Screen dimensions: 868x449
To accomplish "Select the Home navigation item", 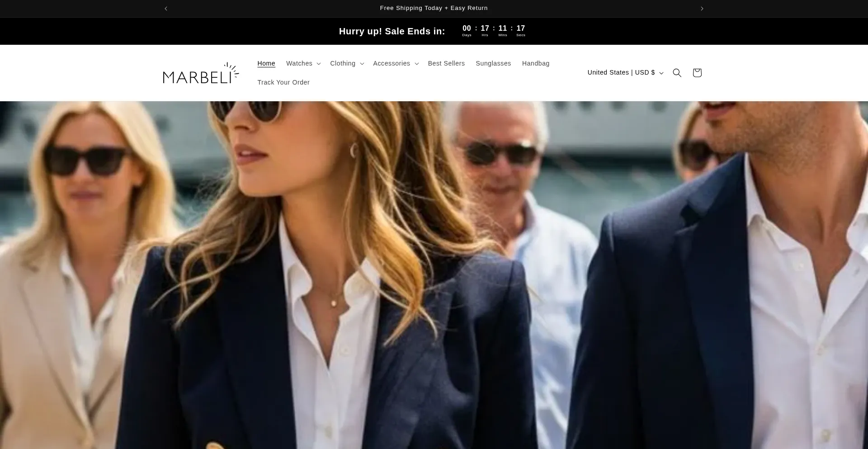I will (266, 64).
